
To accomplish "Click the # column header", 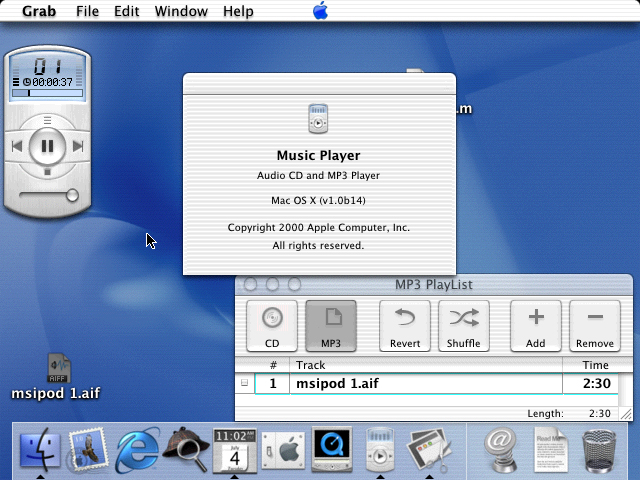I will click(x=273, y=365).
